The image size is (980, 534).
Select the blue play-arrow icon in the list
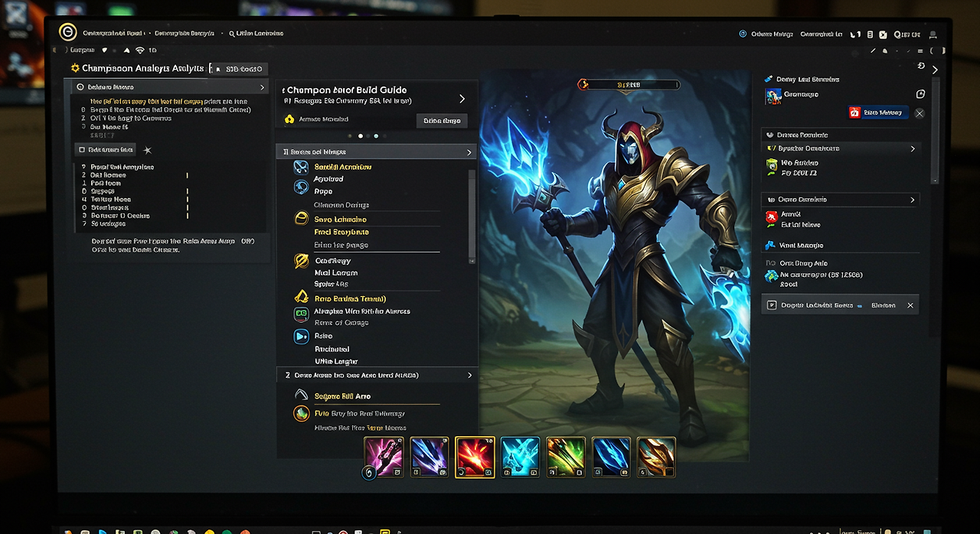click(x=301, y=336)
